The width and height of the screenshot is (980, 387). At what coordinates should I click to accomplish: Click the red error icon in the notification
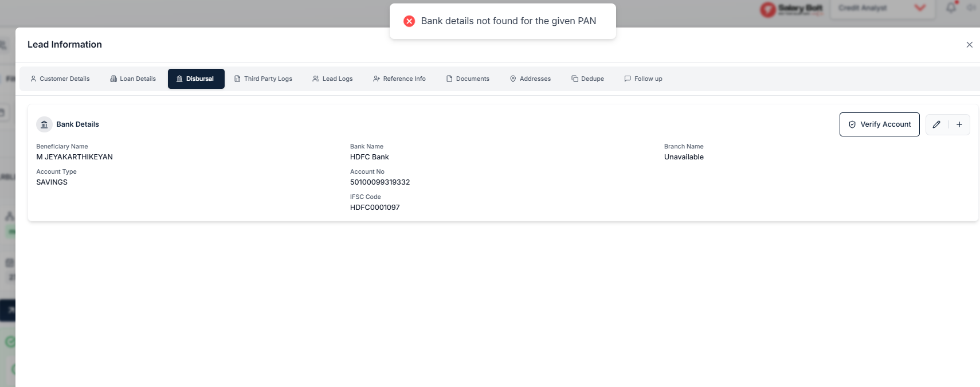[x=409, y=21]
